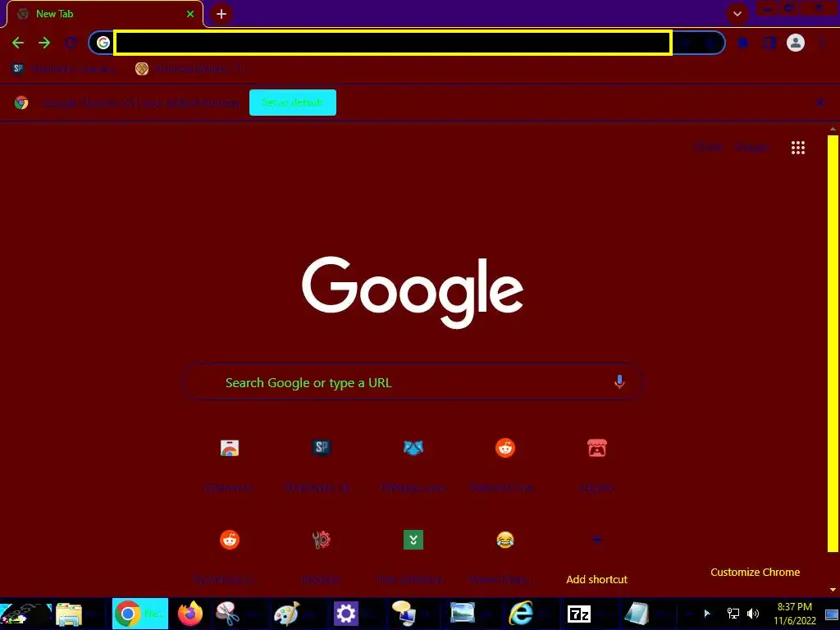Open the SP shortcut tile
The width and height of the screenshot is (840, 630).
[322, 464]
